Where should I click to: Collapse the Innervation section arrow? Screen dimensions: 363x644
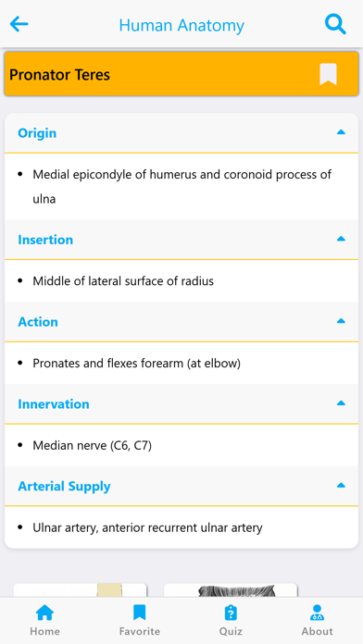click(x=341, y=402)
